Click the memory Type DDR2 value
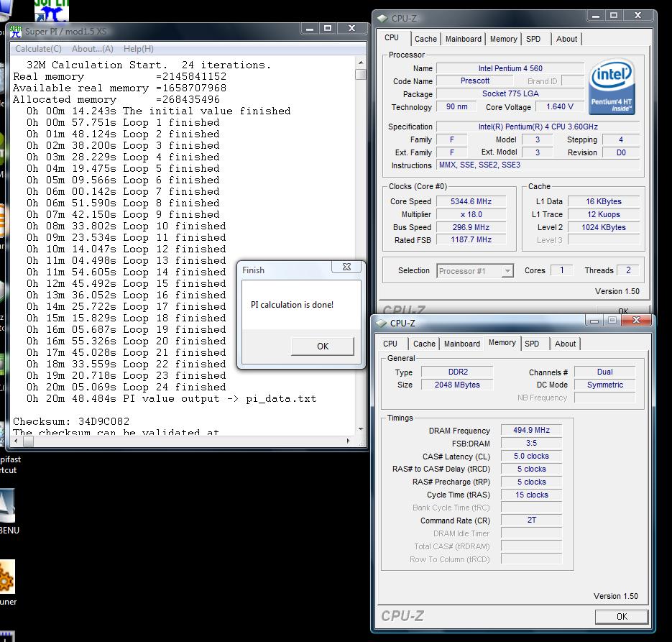The width and height of the screenshot is (672, 642). [x=457, y=372]
